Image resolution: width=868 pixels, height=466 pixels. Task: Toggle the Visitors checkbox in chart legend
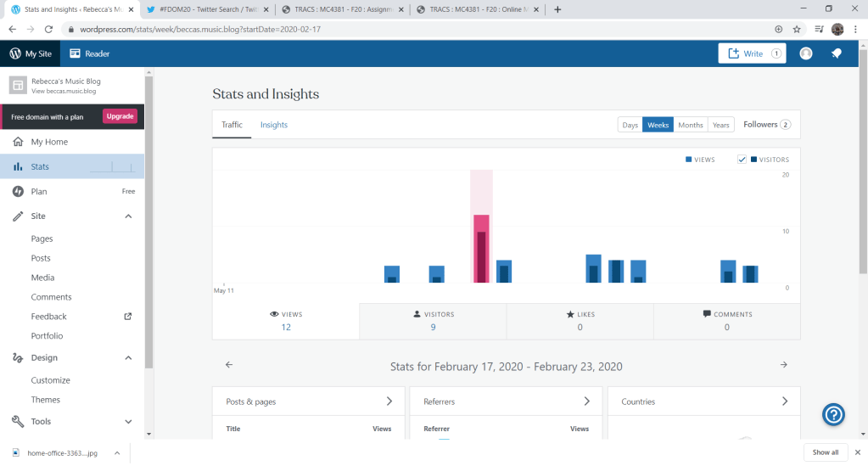click(x=742, y=160)
